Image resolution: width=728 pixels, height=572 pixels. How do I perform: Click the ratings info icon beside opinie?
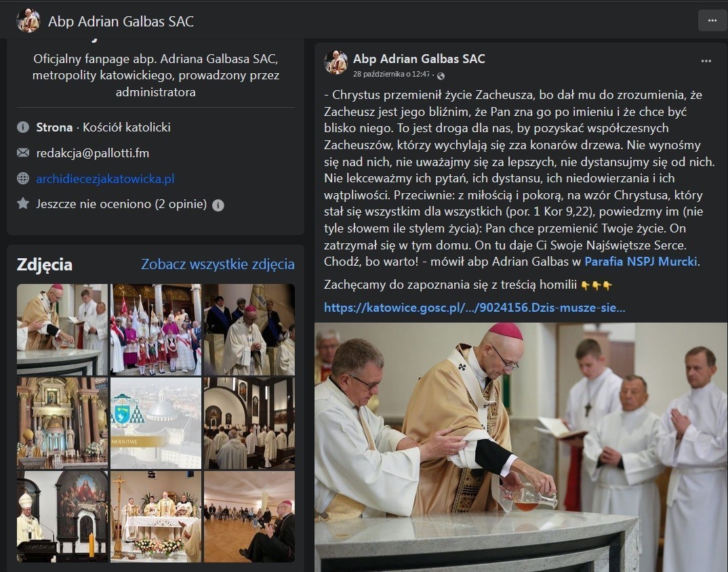(218, 205)
